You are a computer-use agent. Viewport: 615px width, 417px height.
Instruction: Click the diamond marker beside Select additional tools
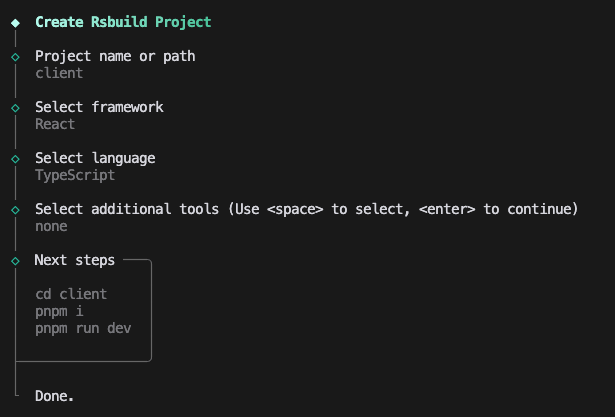point(15,210)
